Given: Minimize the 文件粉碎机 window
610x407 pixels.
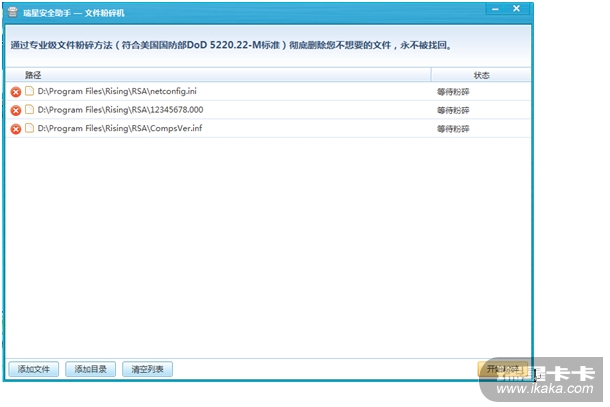Looking at the screenshot, I should pos(495,9).
